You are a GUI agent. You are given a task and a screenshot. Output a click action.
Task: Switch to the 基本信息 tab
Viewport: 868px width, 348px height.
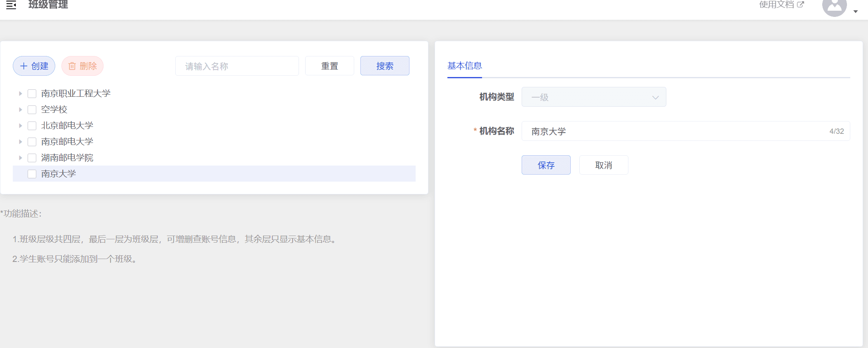(x=464, y=66)
